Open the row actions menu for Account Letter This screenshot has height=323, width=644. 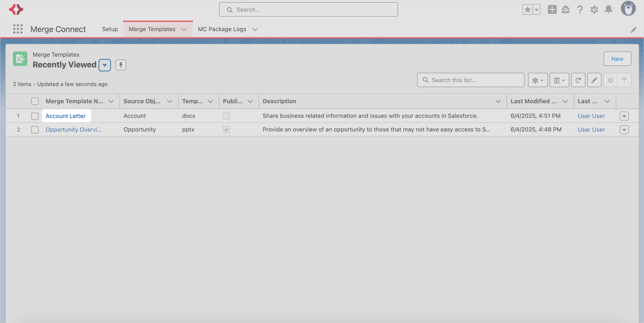pyautogui.click(x=624, y=116)
